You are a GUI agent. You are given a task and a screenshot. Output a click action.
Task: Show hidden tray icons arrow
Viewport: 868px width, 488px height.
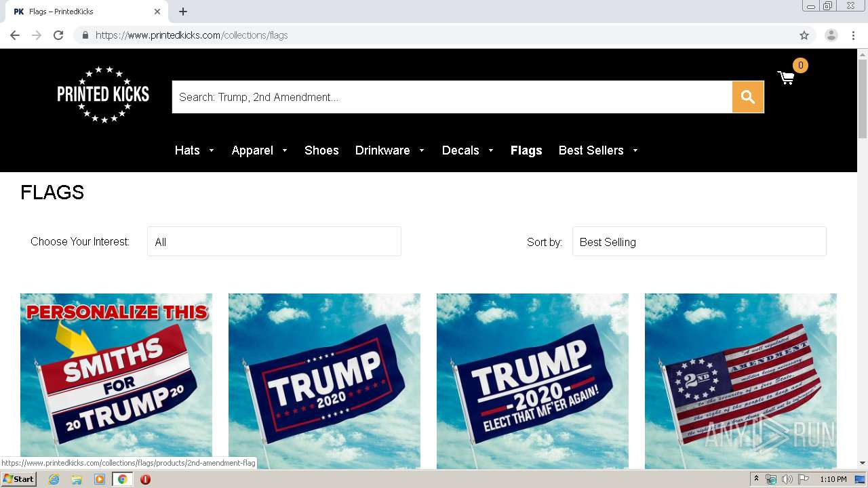[756, 479]
